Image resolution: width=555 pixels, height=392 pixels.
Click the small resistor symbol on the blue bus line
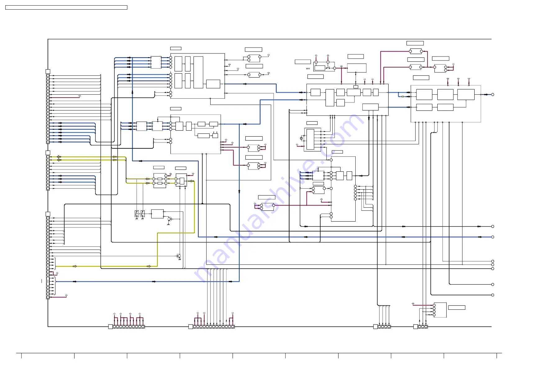[x=403, y=97]
